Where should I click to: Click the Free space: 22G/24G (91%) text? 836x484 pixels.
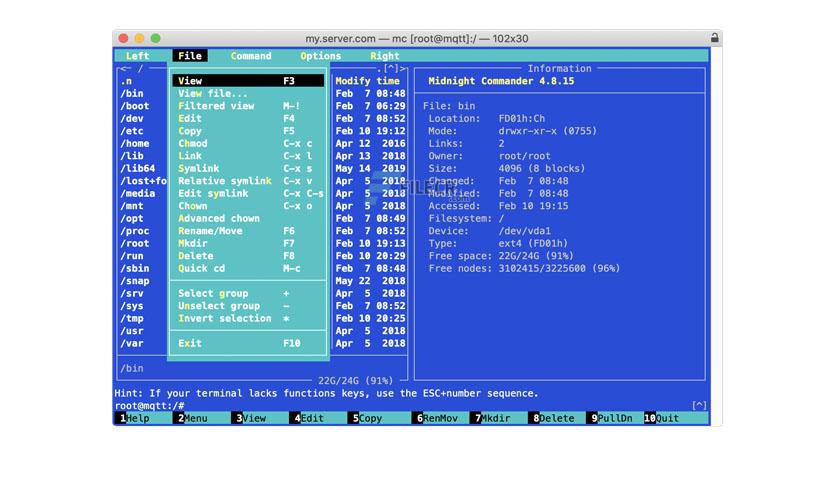[501, 256]
